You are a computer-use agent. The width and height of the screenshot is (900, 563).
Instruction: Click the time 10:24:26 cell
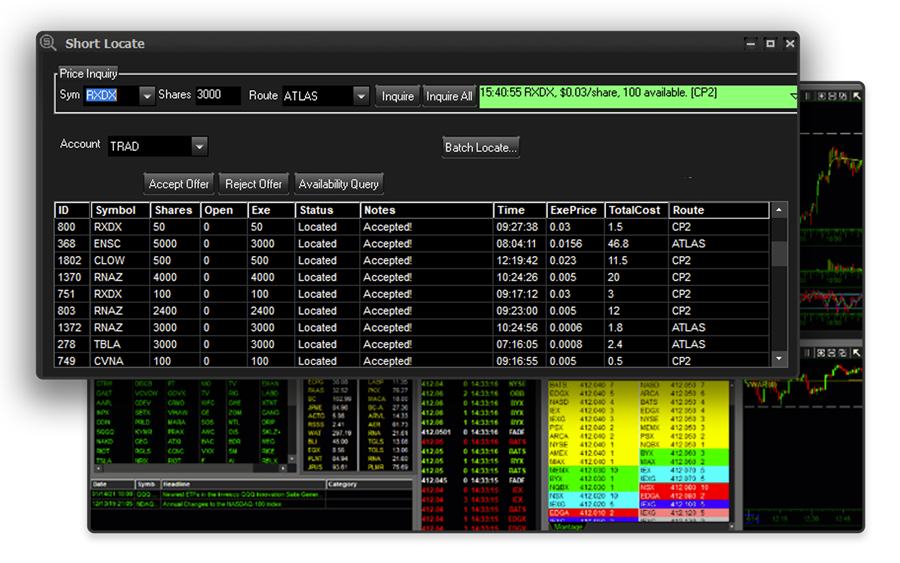517,277
